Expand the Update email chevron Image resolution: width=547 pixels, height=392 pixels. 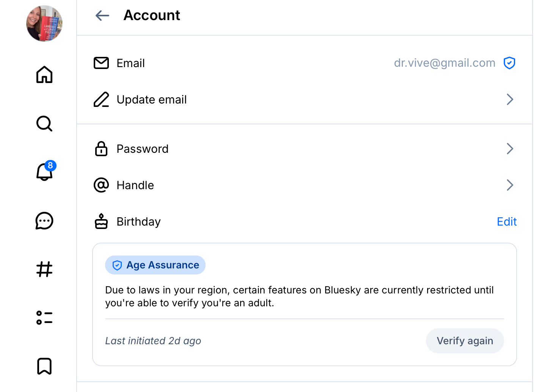point(510,100)
